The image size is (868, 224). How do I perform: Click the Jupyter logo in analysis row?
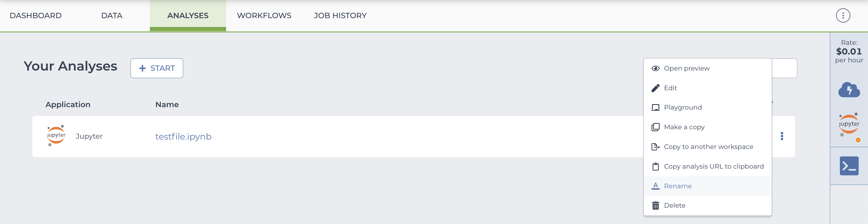(56, 136)
